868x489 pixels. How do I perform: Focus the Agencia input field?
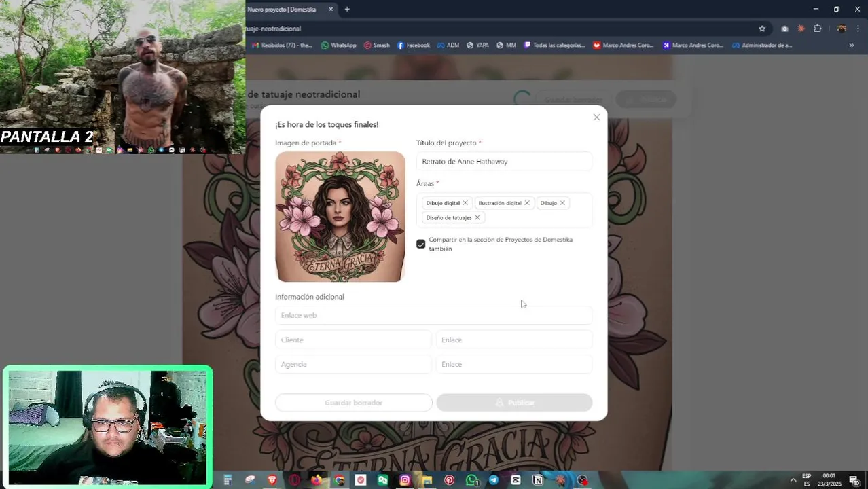(x=353, y=364)
